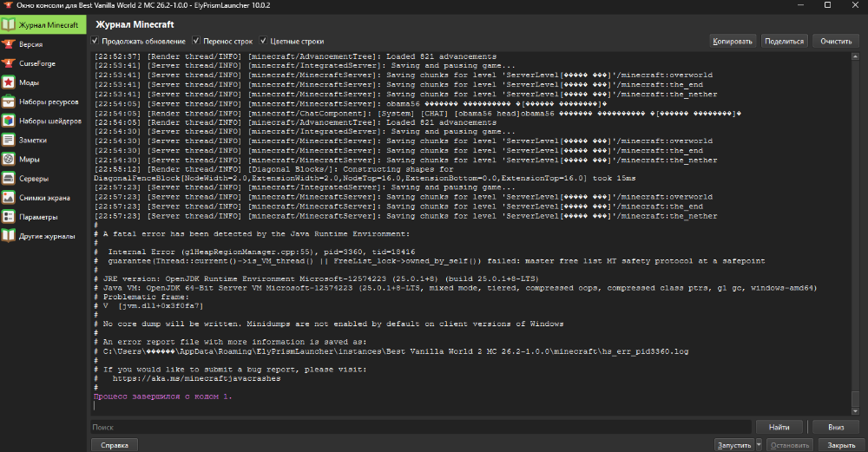Click 'An error report file with more information' line
Image resolution: width=868 pixels, height=452 pixels.
(x=230, y=342)
